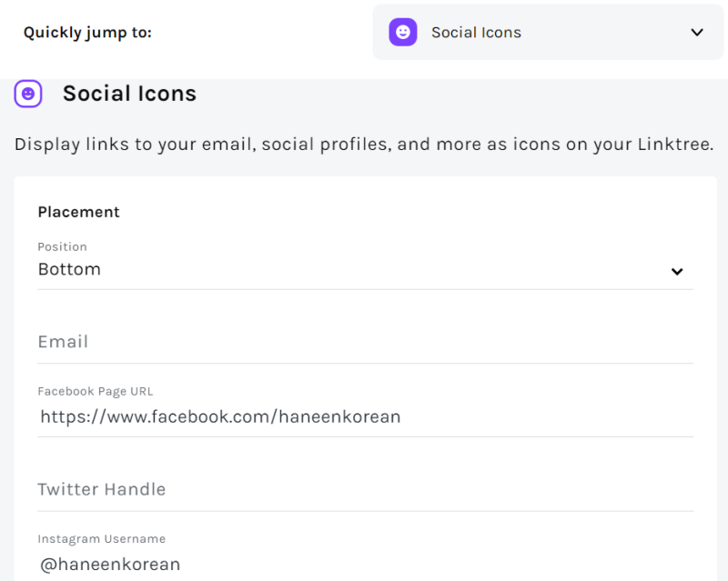
Task: Focus the Email input field
Action: 364,342
